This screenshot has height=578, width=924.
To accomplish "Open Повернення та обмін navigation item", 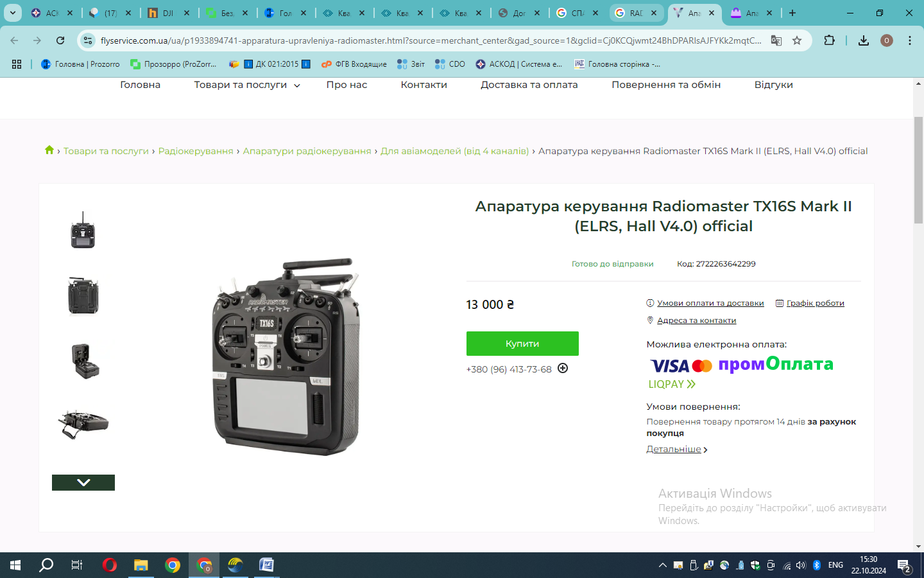I will coord(666,85).
